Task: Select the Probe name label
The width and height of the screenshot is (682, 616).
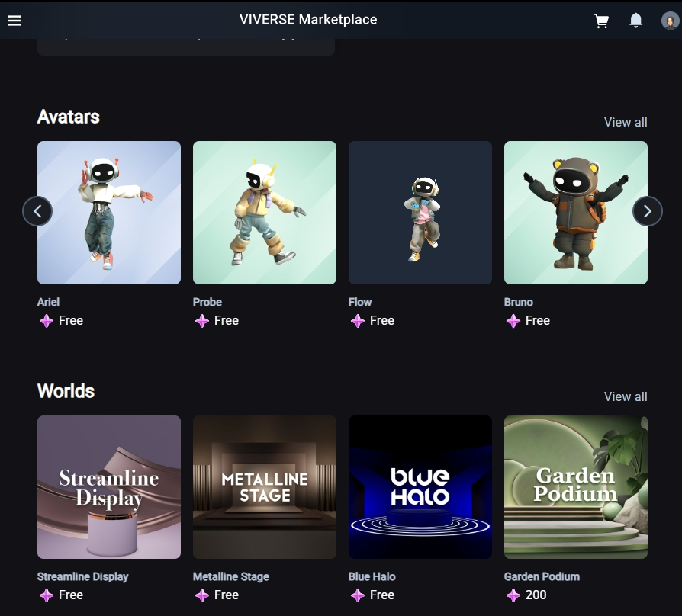Action: 207,302
